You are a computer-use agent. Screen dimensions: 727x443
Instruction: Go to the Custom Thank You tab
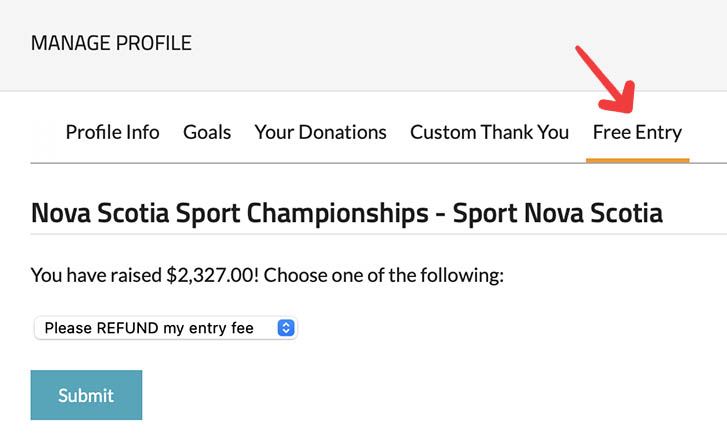(x=489, y=132)
